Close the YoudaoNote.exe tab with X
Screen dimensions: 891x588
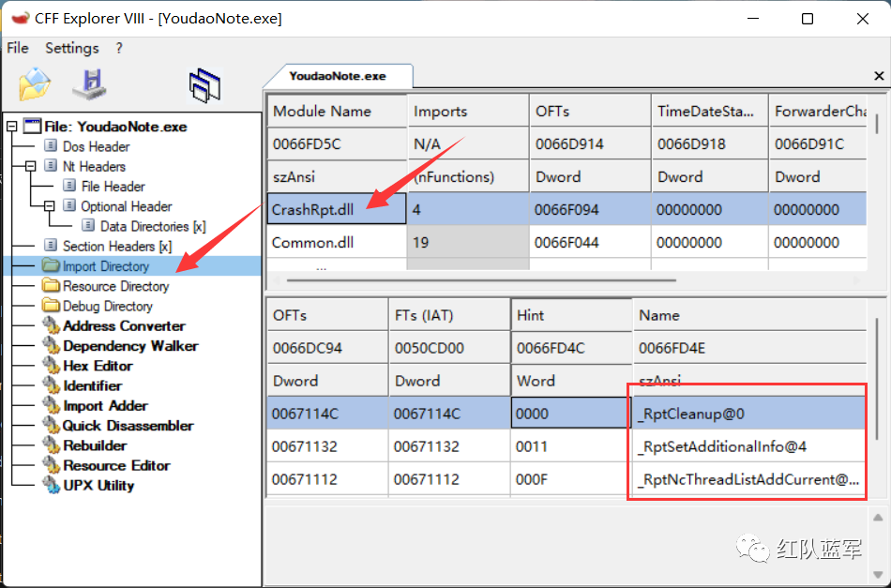coord(879,76)
